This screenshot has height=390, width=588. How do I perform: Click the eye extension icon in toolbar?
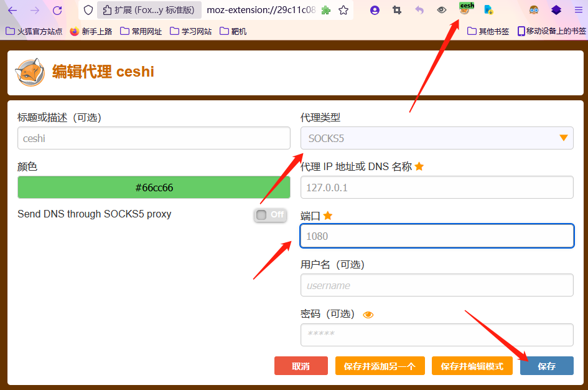tap(441, 10)
